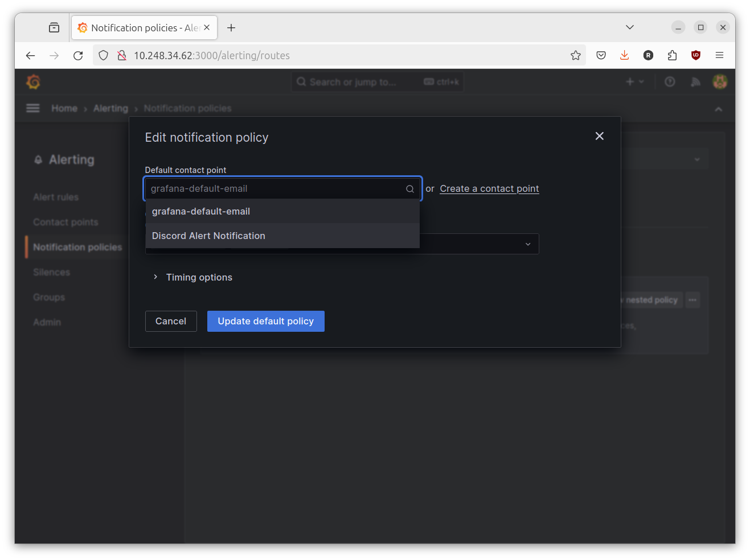The image size is (750, 560).
Task: Open the list all tabs dropdown
Action: click(x=630, y=27)
